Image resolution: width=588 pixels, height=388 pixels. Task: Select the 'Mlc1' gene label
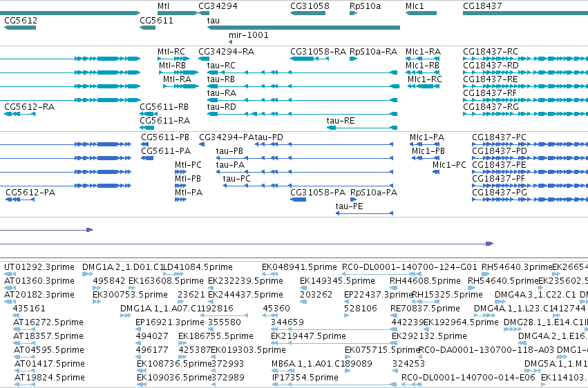tap(415, 6)
